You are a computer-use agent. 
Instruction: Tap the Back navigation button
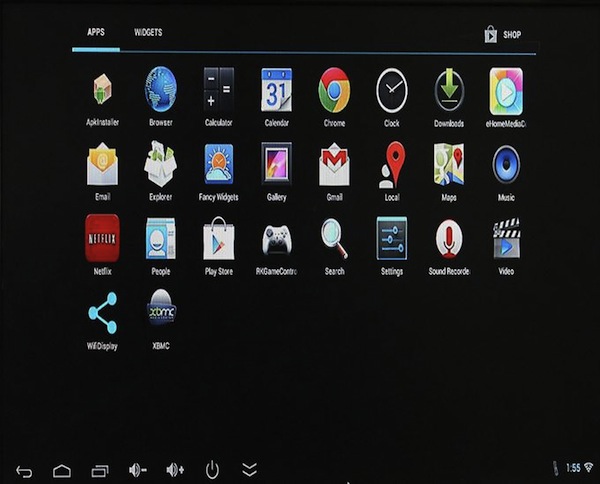coord(24,471)
